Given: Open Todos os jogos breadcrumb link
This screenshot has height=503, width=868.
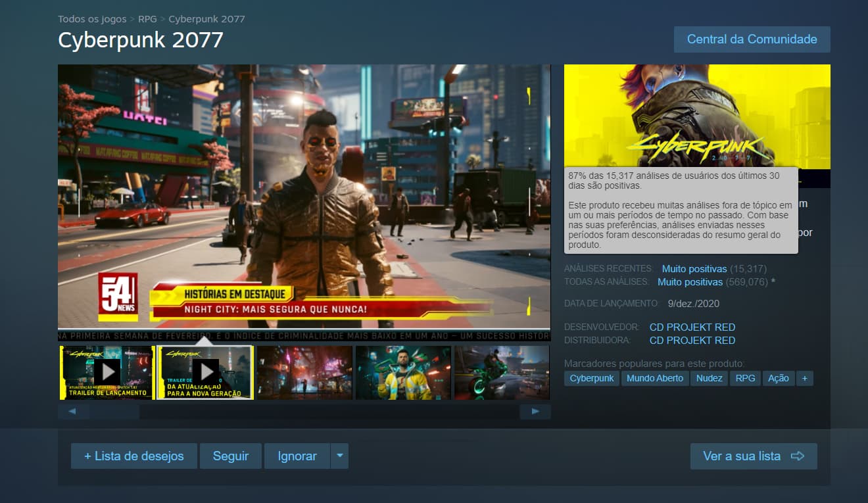Looking at the screenshot, I should coord(91,19).
